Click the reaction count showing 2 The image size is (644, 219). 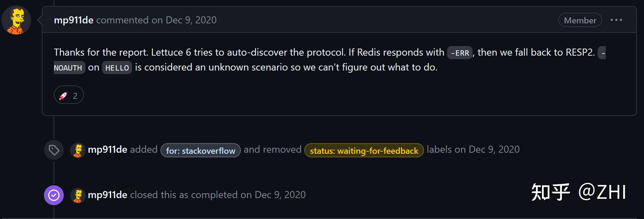(75, 95)
